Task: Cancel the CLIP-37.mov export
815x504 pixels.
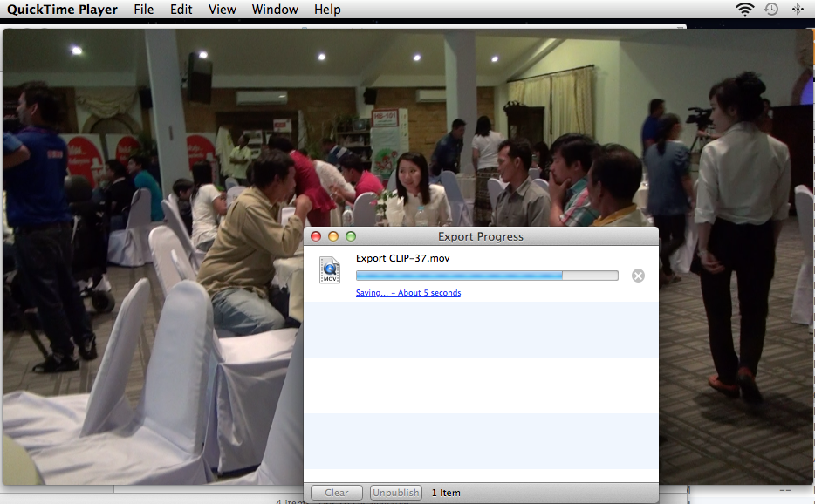Action: point(638,276)
